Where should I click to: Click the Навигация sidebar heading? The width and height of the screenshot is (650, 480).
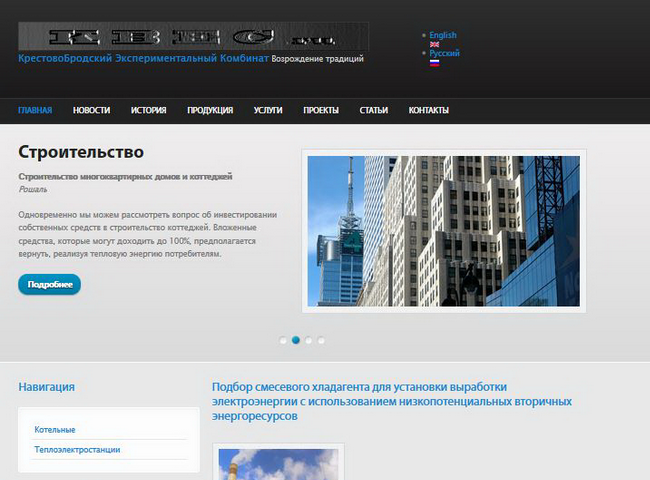pyautogui.click(x=46, y=387)
